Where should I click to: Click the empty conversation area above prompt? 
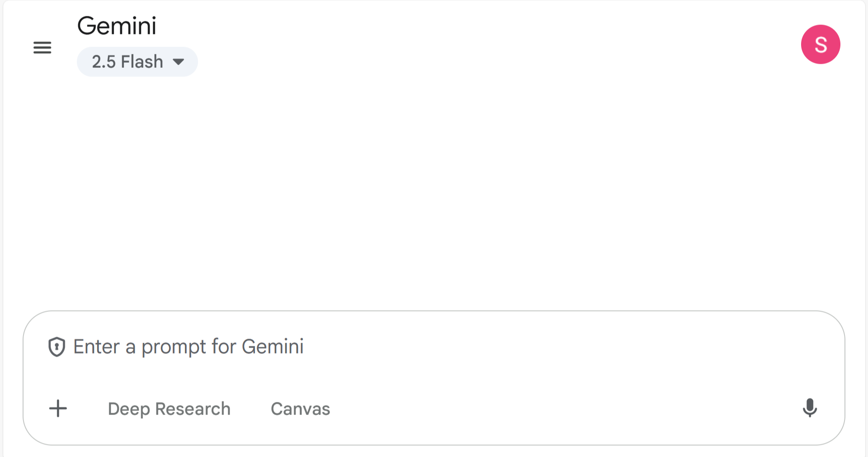click(x=434, y=190)
